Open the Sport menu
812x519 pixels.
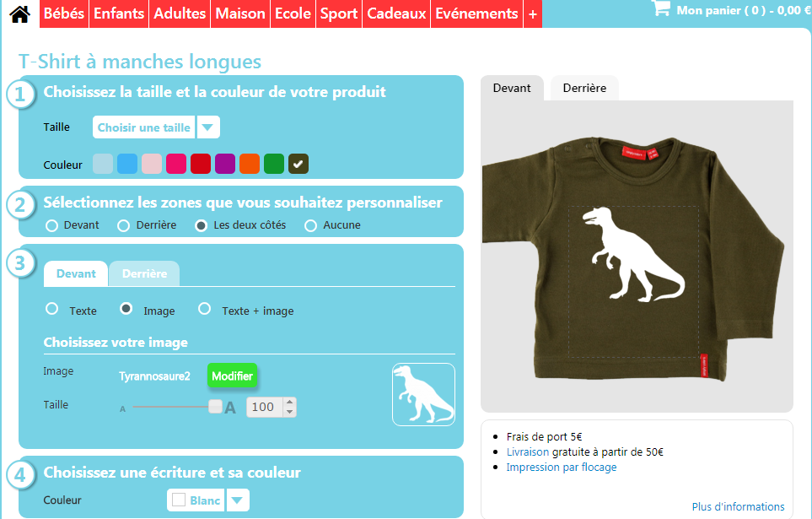pos(339,14)
